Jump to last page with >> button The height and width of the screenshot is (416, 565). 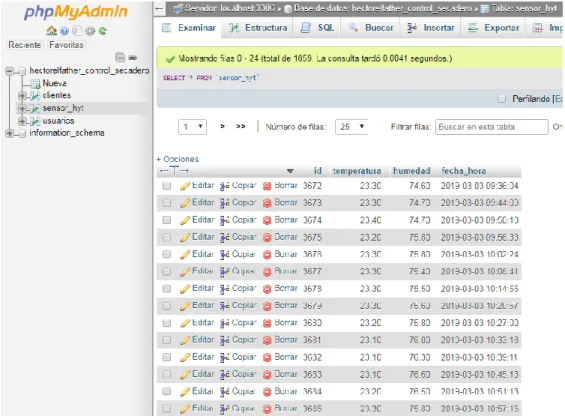pos(241,127)
